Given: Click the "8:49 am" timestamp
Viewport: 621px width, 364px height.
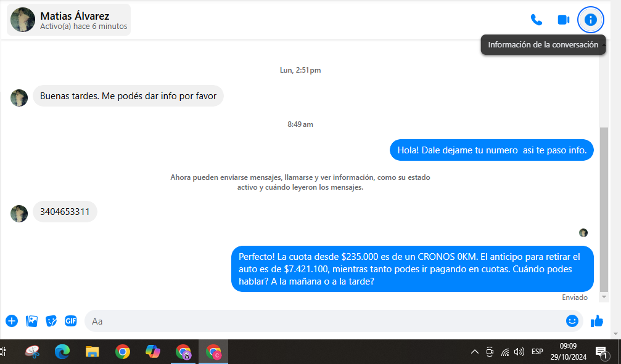Looking at the screenshot, I should coord(300,124).
